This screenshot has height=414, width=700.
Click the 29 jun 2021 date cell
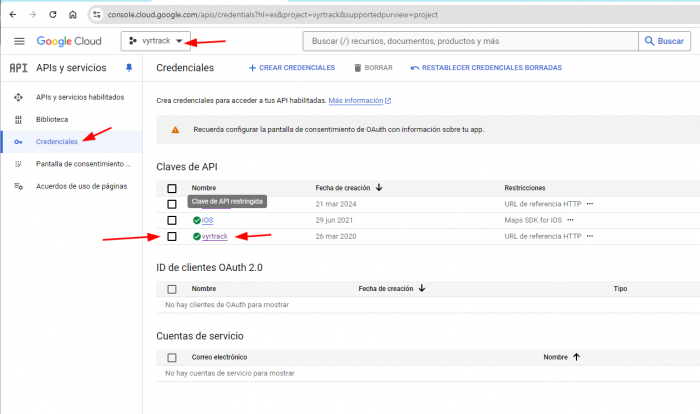(x=334, y=220)
